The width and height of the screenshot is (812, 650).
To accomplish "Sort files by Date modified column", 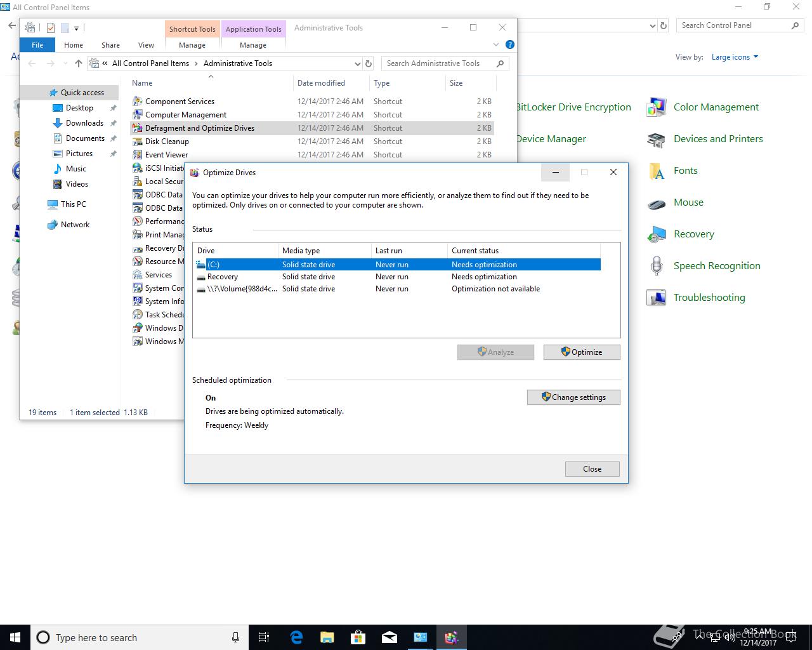I will pos(331,83).
